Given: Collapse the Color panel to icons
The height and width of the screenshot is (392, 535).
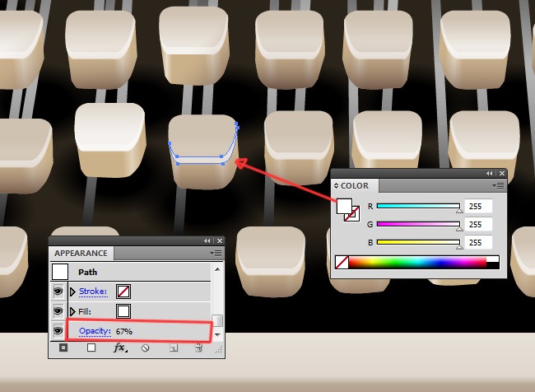Looking at the screenshot, I should click(489, 174).
